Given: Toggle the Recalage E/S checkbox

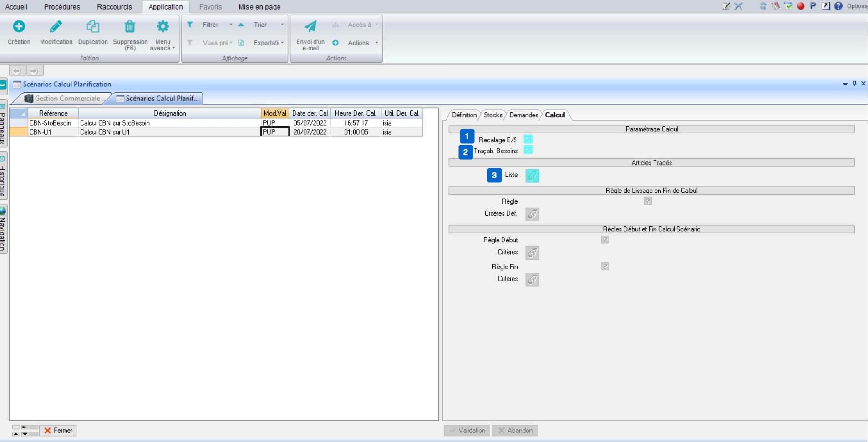Looking at the screenshot, I should 528,139.
